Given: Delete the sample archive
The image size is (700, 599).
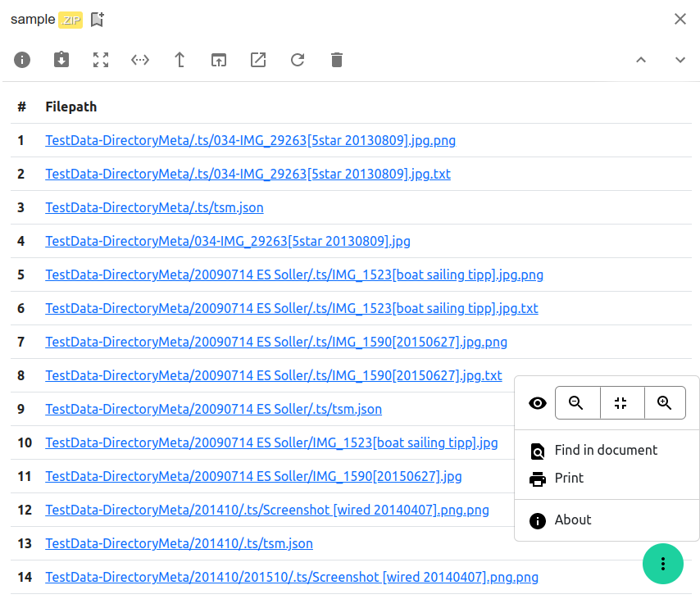Looking at the screenshot, I should click(x=336, y=60).
